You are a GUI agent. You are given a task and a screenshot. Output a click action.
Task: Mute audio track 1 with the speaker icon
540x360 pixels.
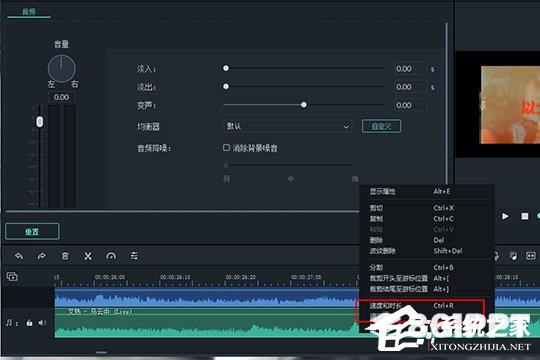pyautogui.click(x=42, y=323)
